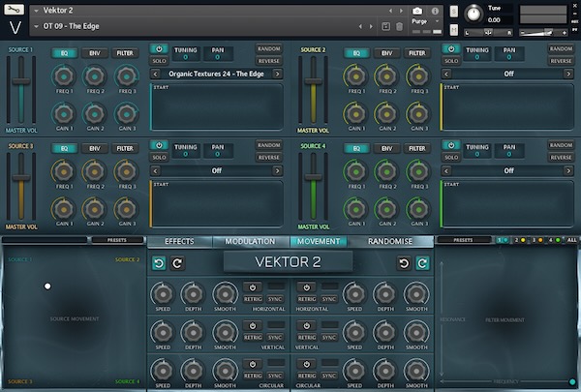Click the Kontakt wrench icon in header

point(15,10)
